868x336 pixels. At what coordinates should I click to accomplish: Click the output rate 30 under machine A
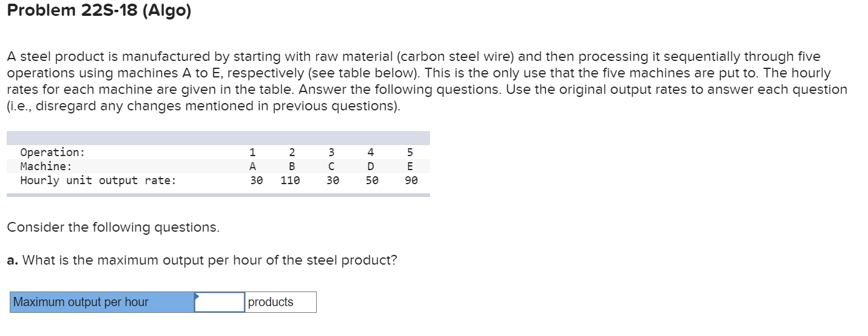(x=256, y=181)
